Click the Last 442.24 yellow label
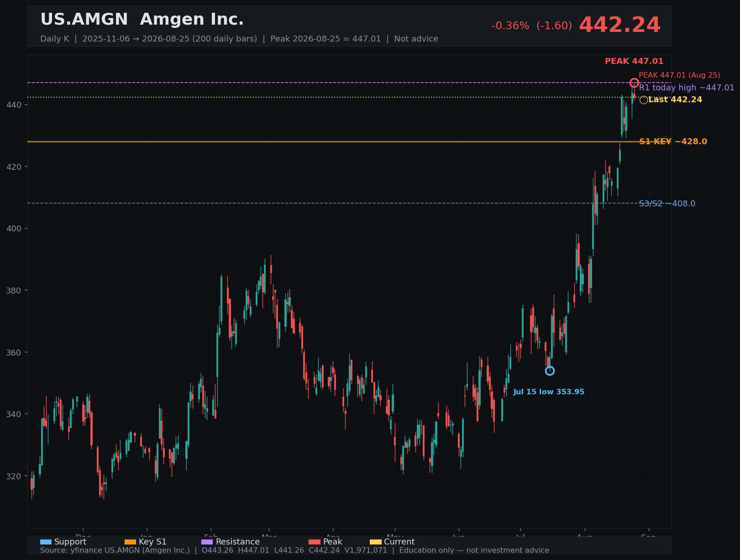This screenshot has height=560, width=740. click(x=675, y=99)
